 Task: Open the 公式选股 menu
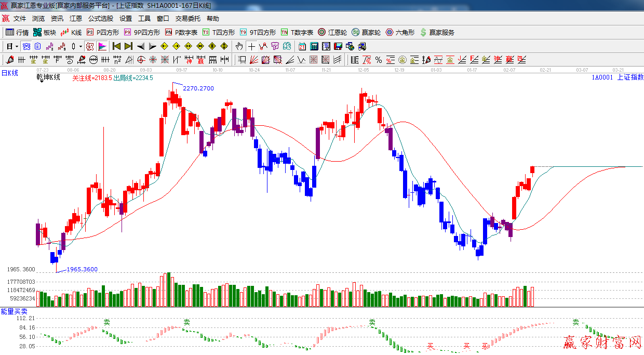100,18
